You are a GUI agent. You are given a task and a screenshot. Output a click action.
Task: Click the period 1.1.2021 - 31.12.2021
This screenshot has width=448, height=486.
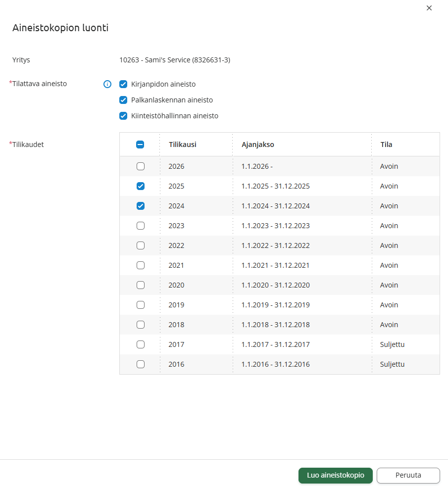click(276, 265)
